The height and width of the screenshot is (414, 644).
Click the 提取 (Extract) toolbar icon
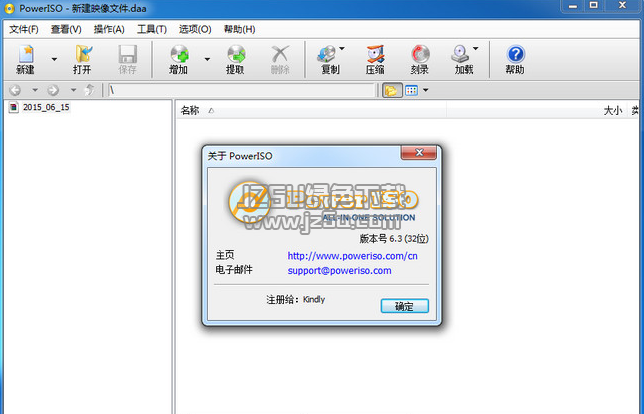[x=235, y=60]
